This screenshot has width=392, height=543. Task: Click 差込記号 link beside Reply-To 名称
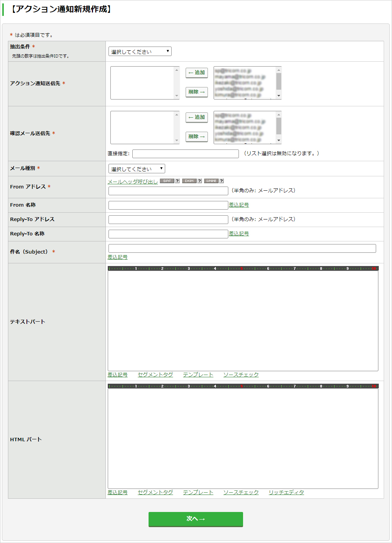[x=239, y=233]
